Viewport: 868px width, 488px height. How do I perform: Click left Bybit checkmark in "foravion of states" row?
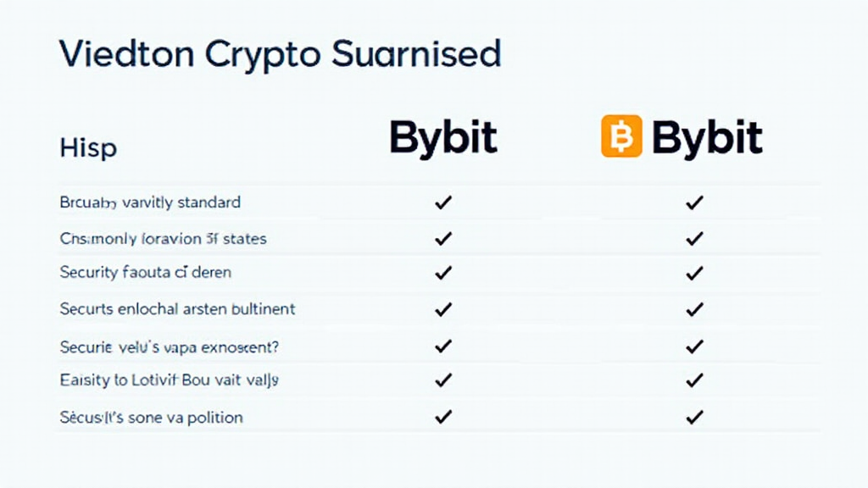[442, 239]
